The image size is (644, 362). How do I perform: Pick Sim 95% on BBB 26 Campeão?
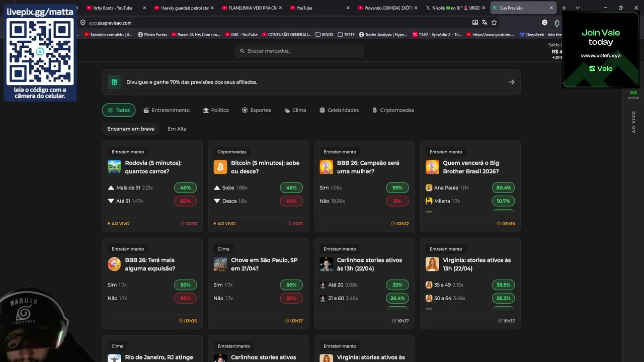(x=397, y=188)
